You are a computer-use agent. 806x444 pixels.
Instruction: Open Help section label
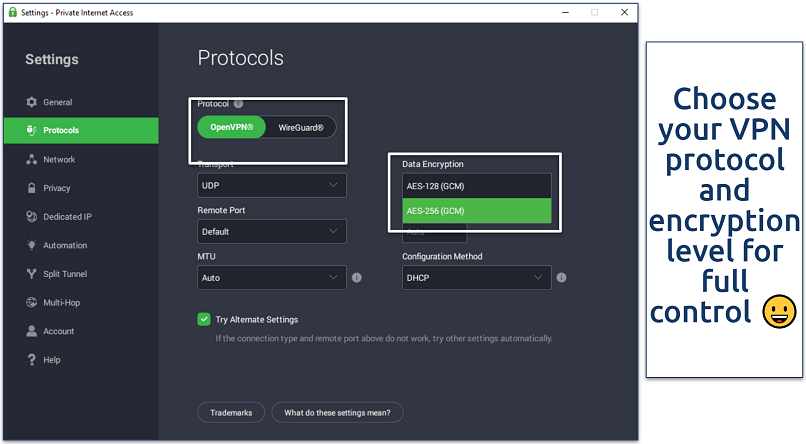pyautogui.click(x=51, y=360)
